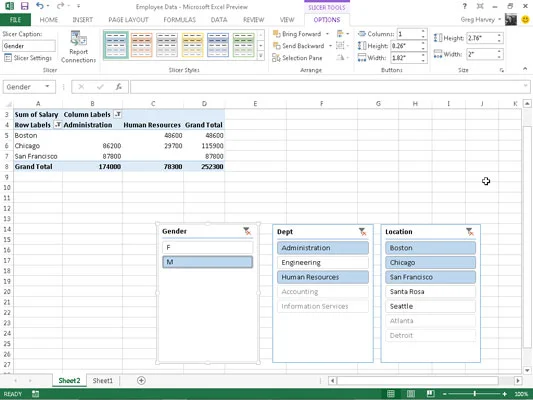
Task: Open Slicer Settings
Action: pos(28,58)
